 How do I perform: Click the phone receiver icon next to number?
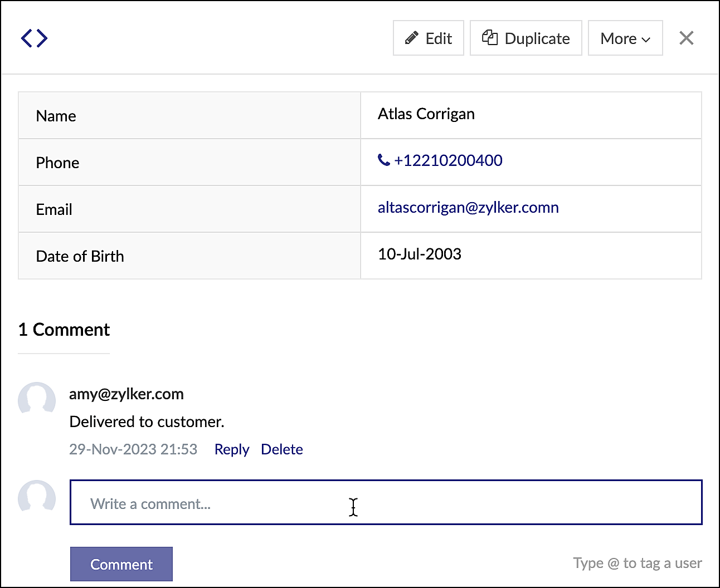click(383, 160)
